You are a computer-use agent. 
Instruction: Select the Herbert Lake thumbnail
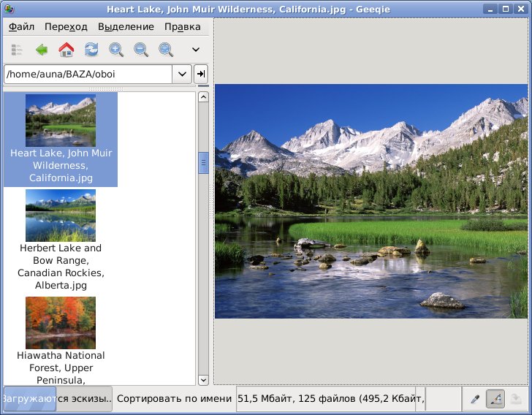click(x=61, y=216)
